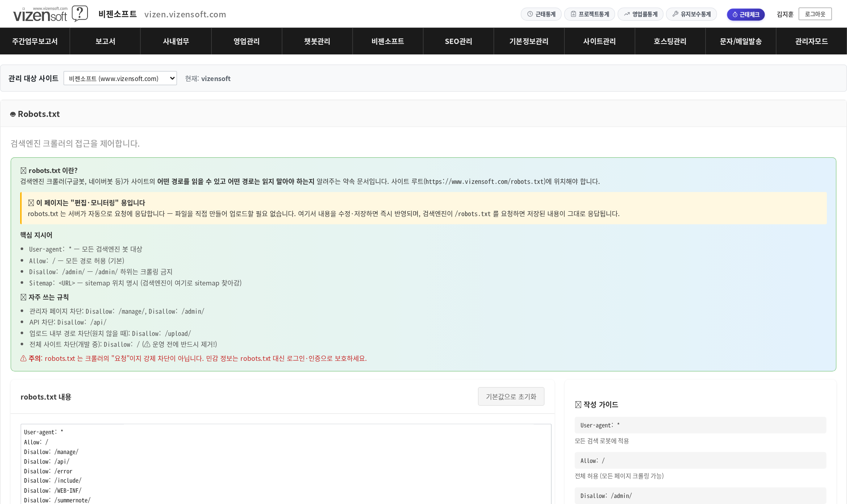Open 유지보수통계 maintenance statistics
This screenshot has height=504, width=847.
pyautogui.click(x=691, y=14)
